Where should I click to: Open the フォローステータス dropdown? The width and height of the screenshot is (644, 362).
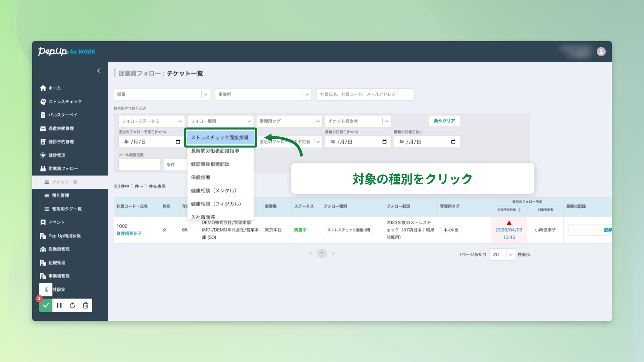coord(152,121)
